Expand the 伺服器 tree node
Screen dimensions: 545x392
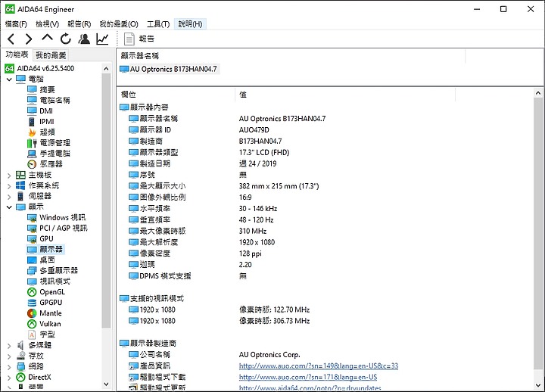9,197
